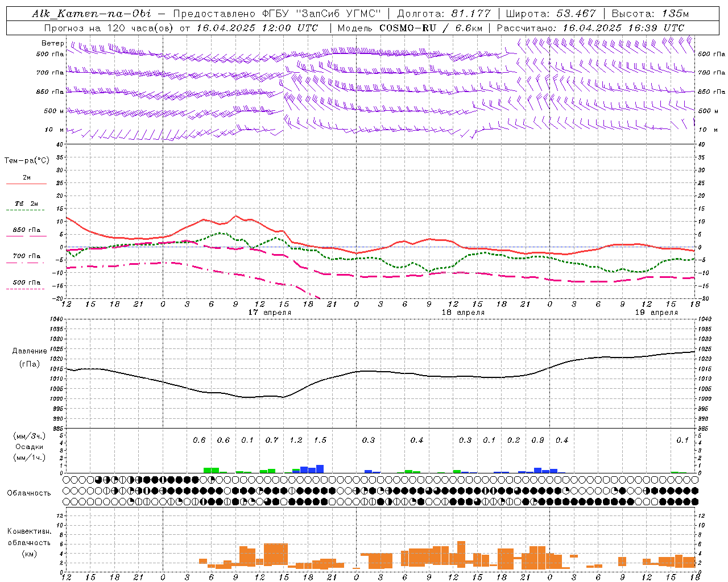Click the "Прогноз на 120 часа(ов)" text
The height and width of the screenshot is (582, 728).
pyautogui.click(x=109, y=28)
